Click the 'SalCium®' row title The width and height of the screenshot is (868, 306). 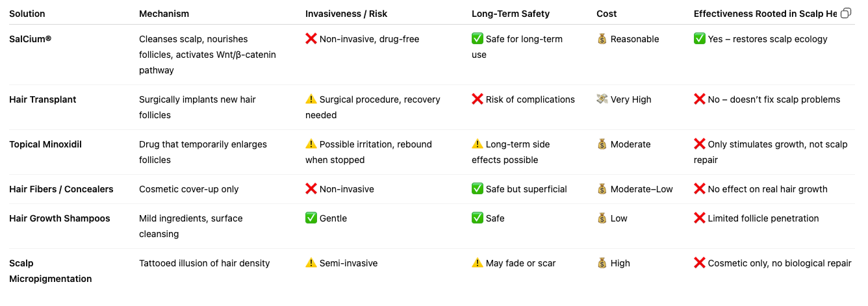tap(30, 39)
